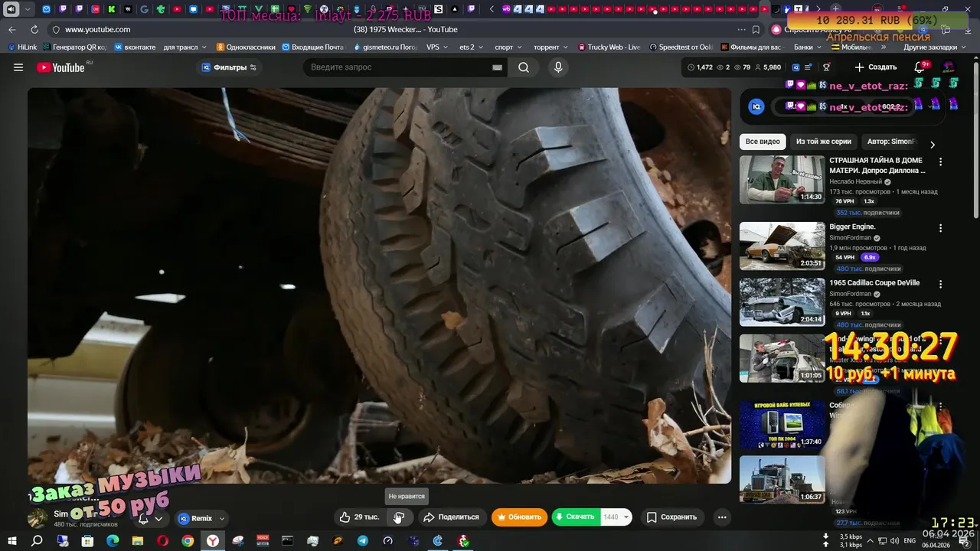The width and height of the screenshot is (980, 551).
Task: Click the orange Обновить button
Action: coord(520,517)
